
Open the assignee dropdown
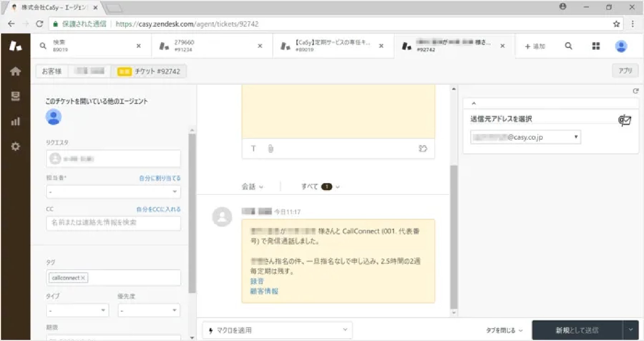point(113,192)
